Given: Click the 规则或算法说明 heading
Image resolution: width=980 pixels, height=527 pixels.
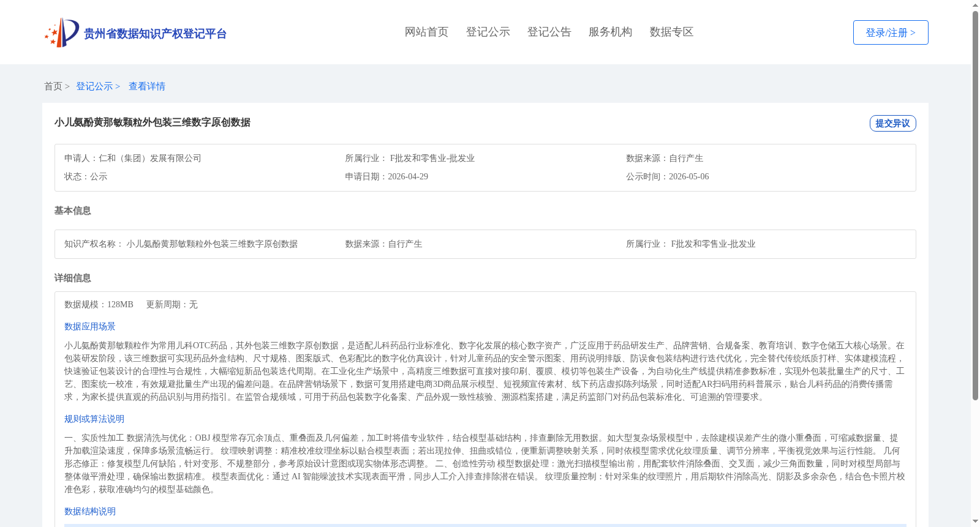Looking at the screenshot, I should pos(94,419).
